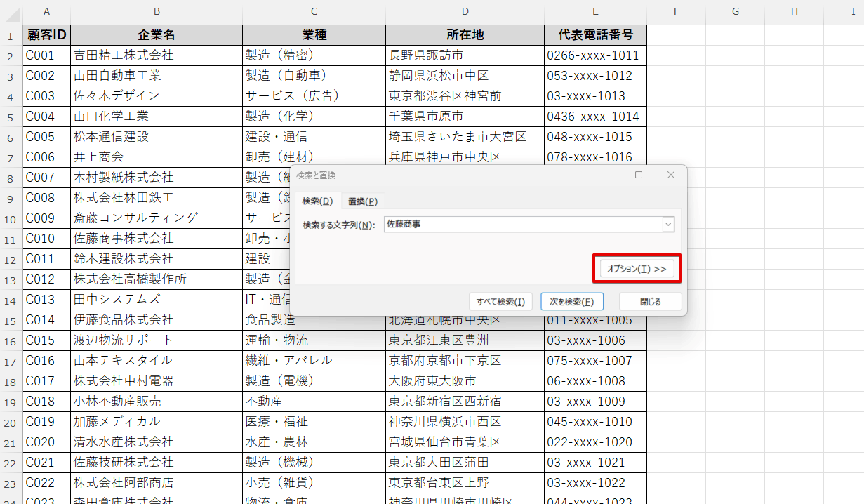Select the 代表電話番号 header cell
The image size is (864, 504).
pyautogui.click(x=595, y=35)
